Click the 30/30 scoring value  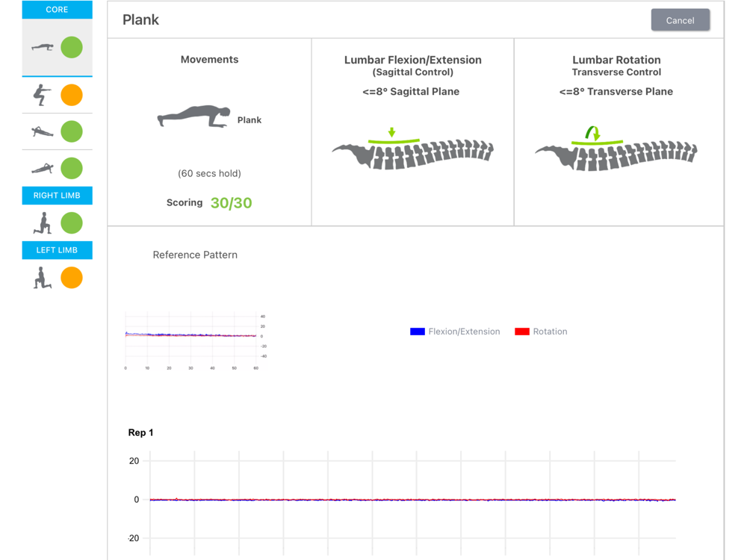pos(231,203)
